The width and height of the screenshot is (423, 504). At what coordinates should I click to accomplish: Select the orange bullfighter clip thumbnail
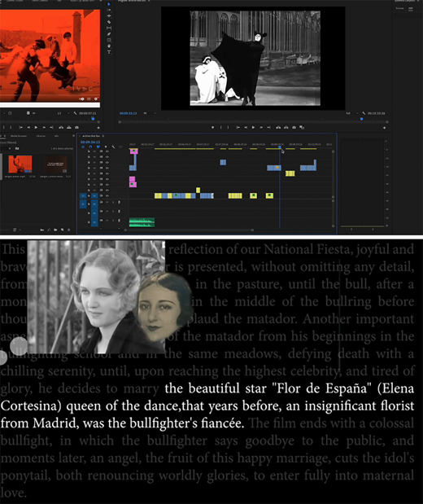click(20, 164)
